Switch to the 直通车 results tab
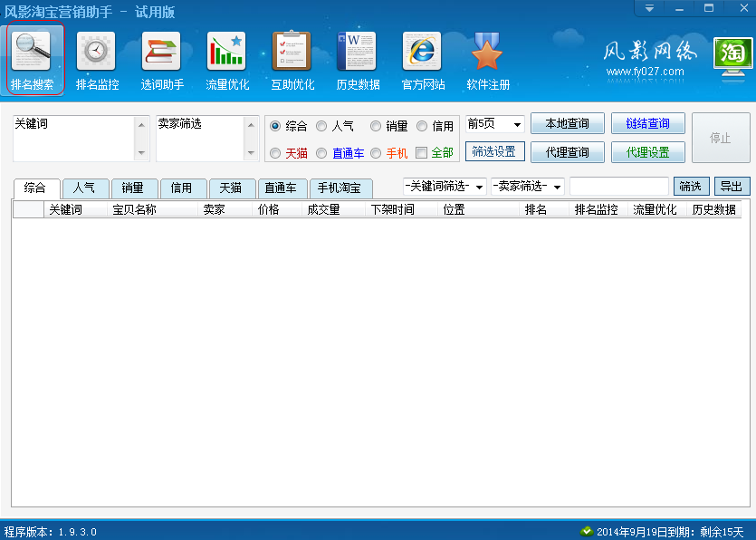 click(x=282, y=188)
